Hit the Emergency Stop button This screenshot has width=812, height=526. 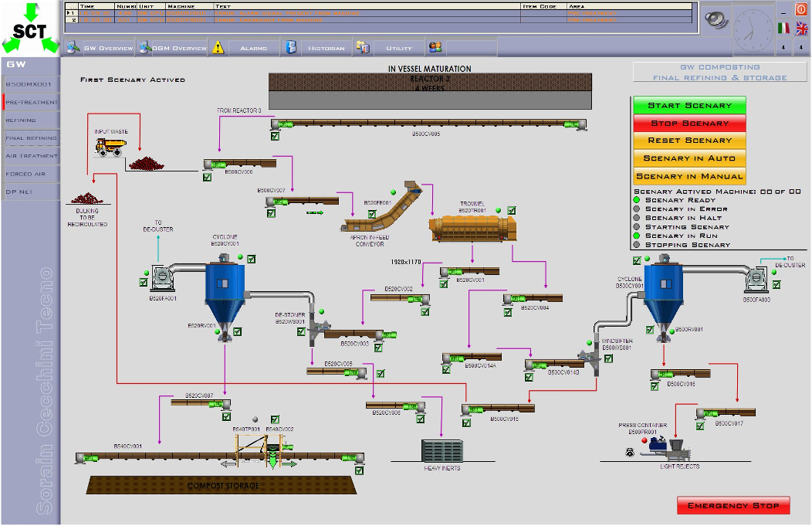pos(733,505)
